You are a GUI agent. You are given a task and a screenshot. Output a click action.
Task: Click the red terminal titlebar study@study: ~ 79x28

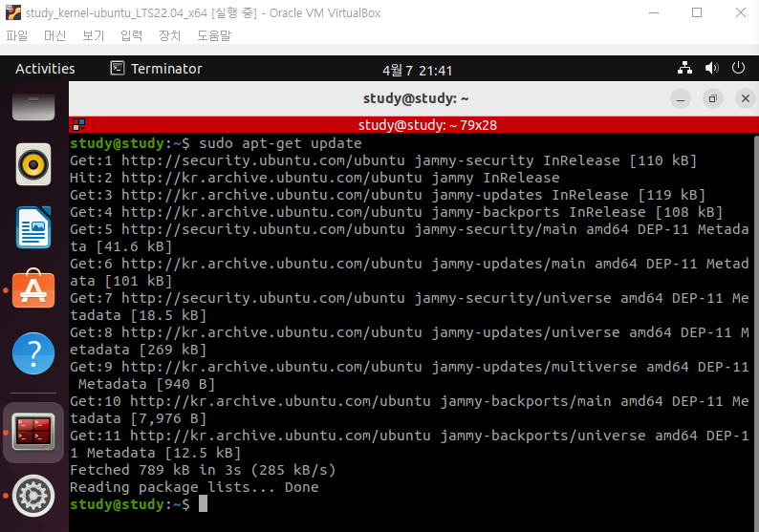click(x=414, y=125)
